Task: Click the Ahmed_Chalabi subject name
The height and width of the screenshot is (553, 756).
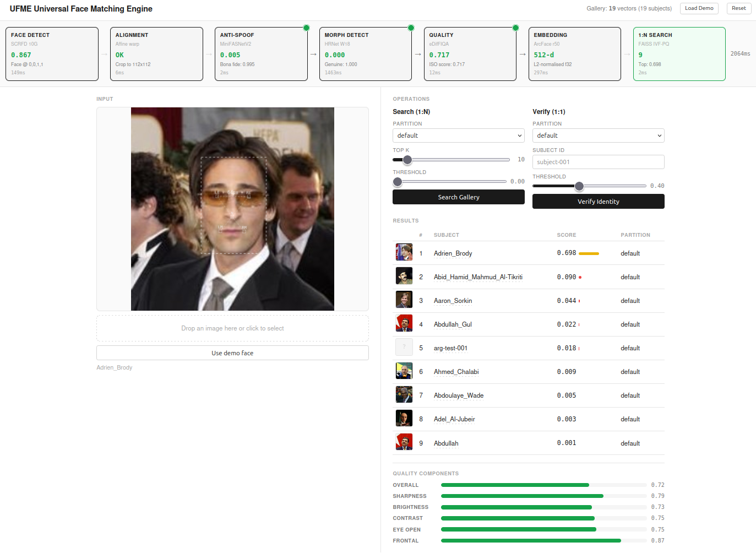Action: [x=456, y=372]
